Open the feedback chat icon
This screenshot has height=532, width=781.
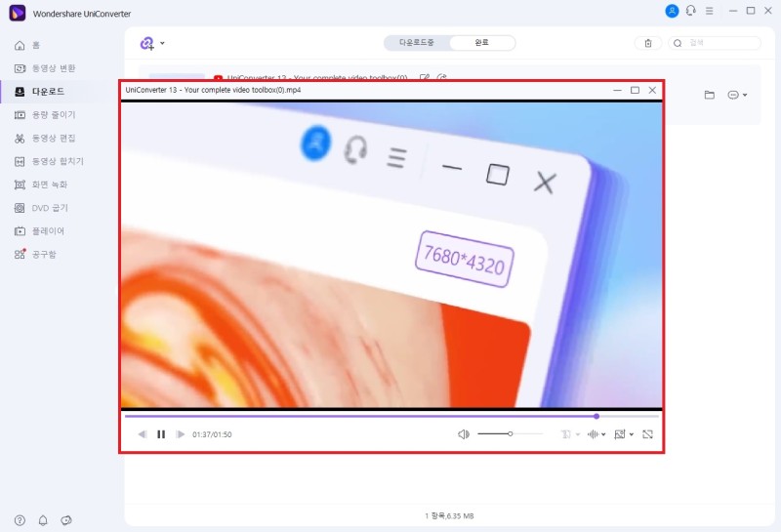pyautogui.click(x=65, y=520)
